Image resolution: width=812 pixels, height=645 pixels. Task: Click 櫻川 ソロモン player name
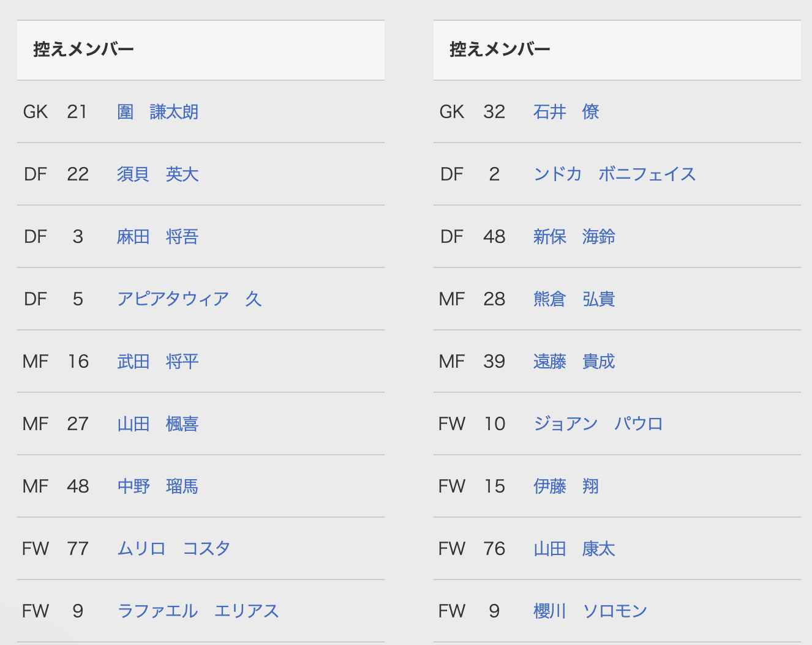(590, 611)
